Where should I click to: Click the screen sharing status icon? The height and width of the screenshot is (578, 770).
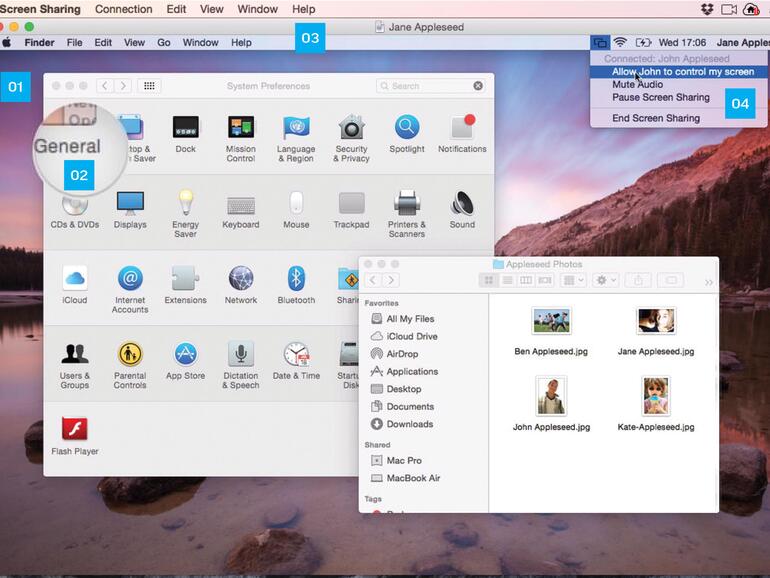click(600, 43)
